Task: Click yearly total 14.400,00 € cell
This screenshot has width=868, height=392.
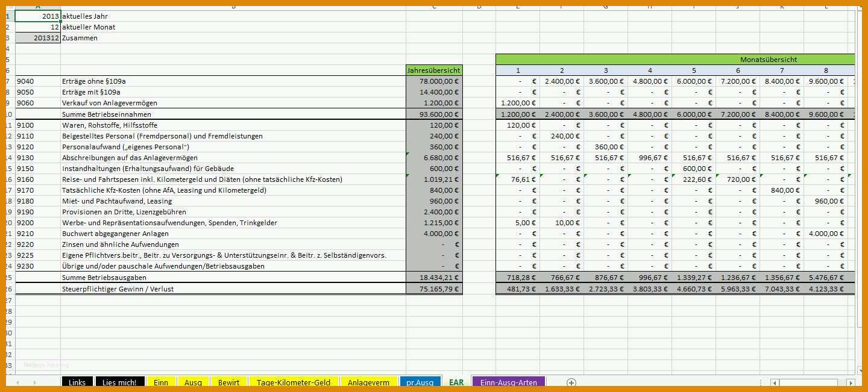Action: 434,92
